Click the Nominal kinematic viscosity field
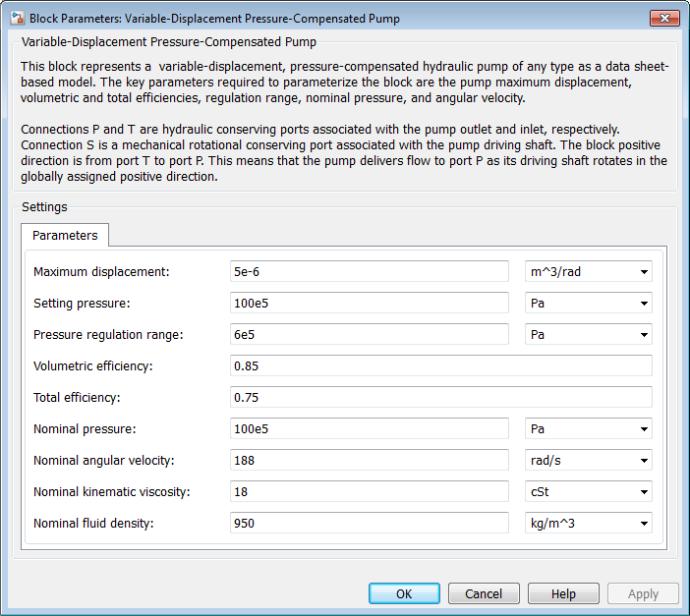This screenshot has width=690, height=616. pos(369,492)
